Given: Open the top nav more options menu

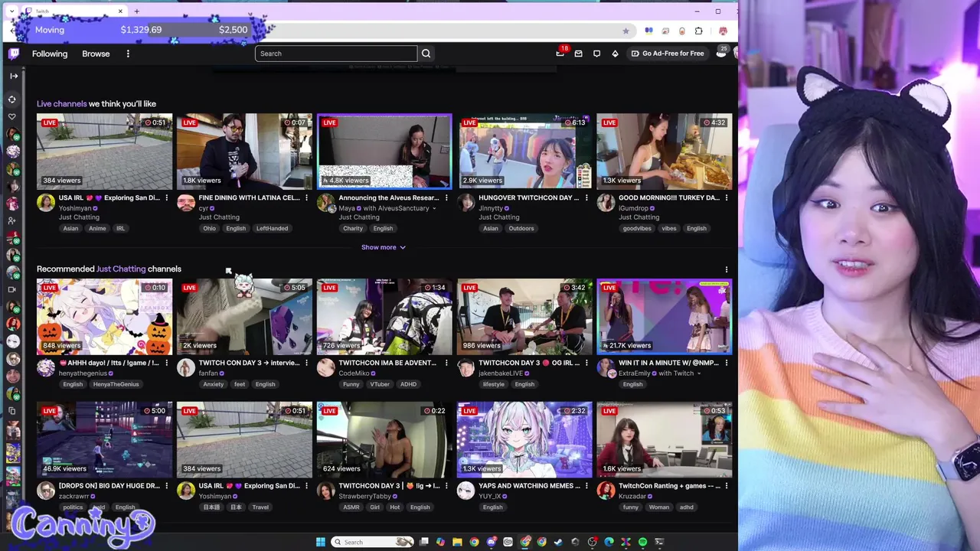Looking at the screenshot, I should [128, 54].
